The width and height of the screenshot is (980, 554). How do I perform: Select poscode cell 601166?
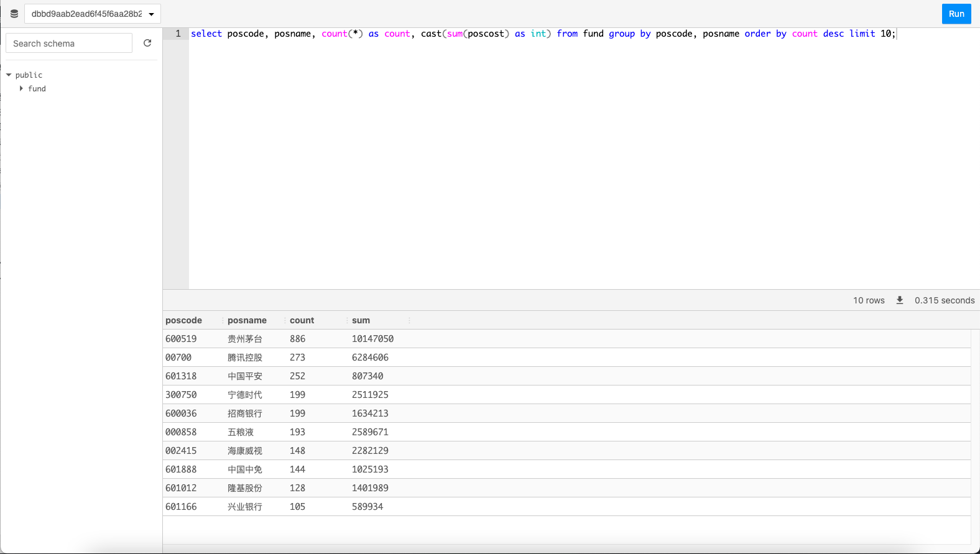tap(181, 507)
